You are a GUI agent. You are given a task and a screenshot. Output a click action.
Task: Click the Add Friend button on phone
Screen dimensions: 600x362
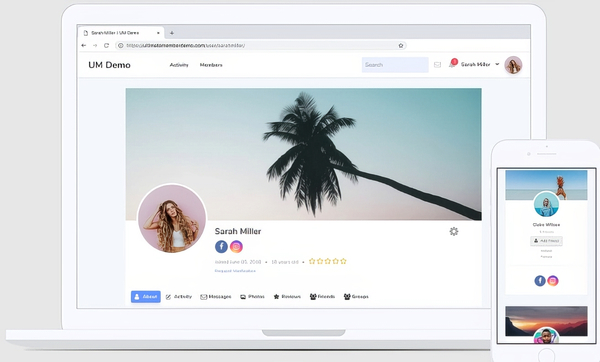click(546, 241)
